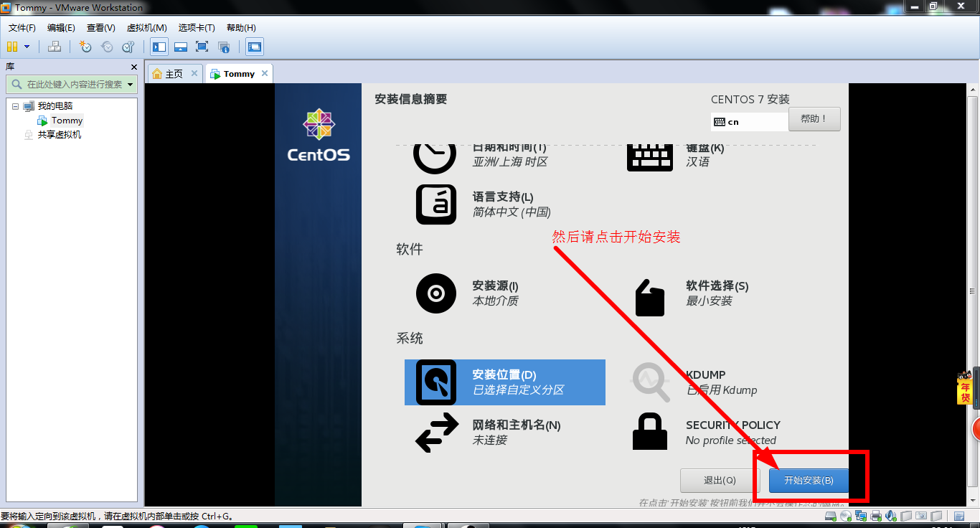The image size is (980, 528).
Task: Click the network adapter status icon
Action: click(x=861, y=516)
